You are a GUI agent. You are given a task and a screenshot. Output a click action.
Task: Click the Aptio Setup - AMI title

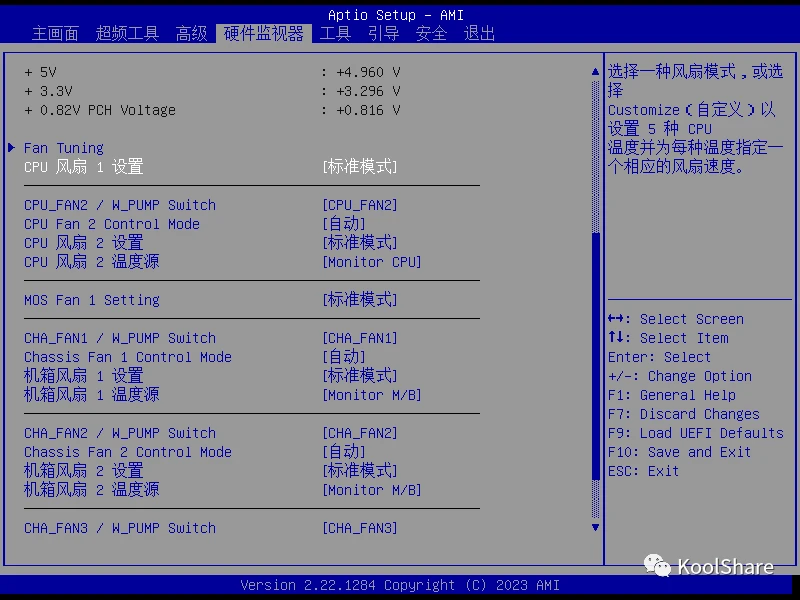click(396, 15)
